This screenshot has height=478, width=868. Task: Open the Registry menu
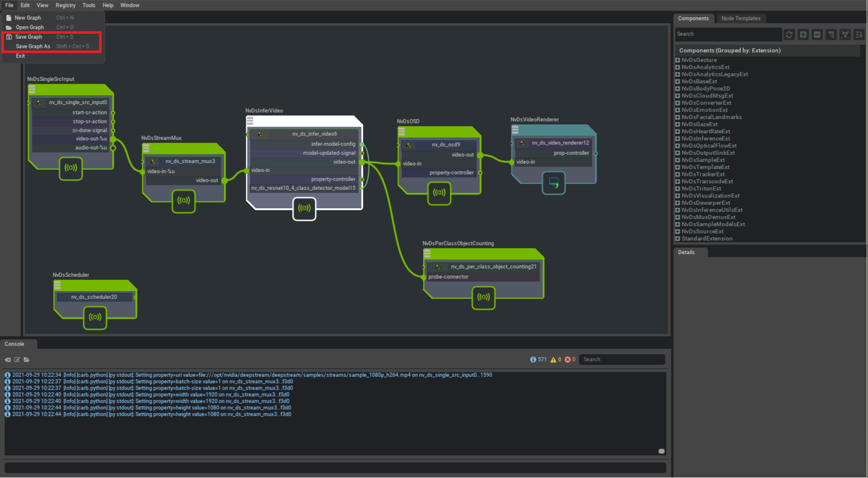coord(65,5)
